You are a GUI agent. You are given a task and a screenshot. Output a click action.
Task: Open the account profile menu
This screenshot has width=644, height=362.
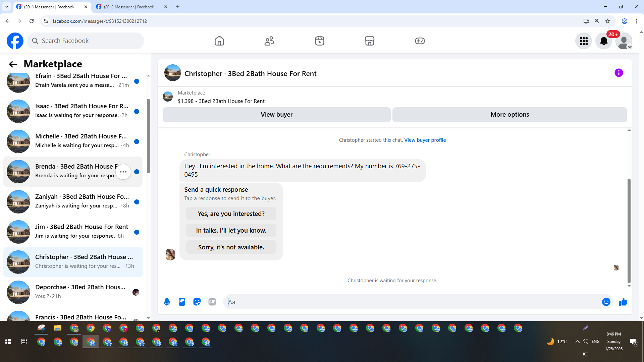tap(624, 41)
